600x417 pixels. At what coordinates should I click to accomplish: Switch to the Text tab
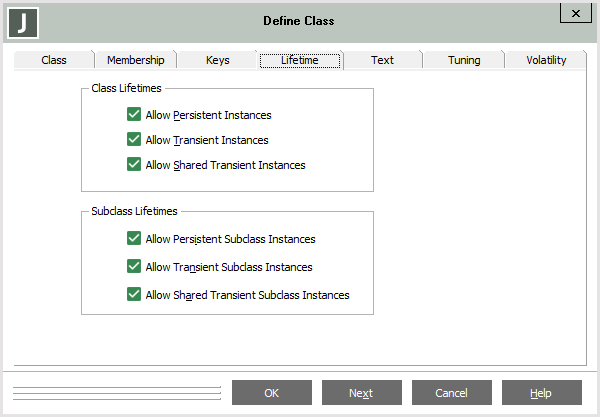(382, 60)
